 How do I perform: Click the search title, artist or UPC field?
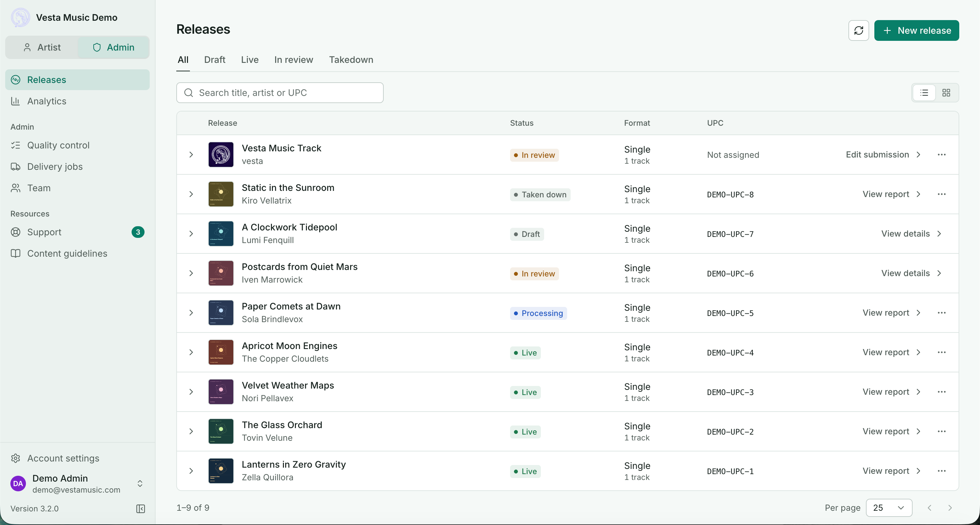coord(280,93)
